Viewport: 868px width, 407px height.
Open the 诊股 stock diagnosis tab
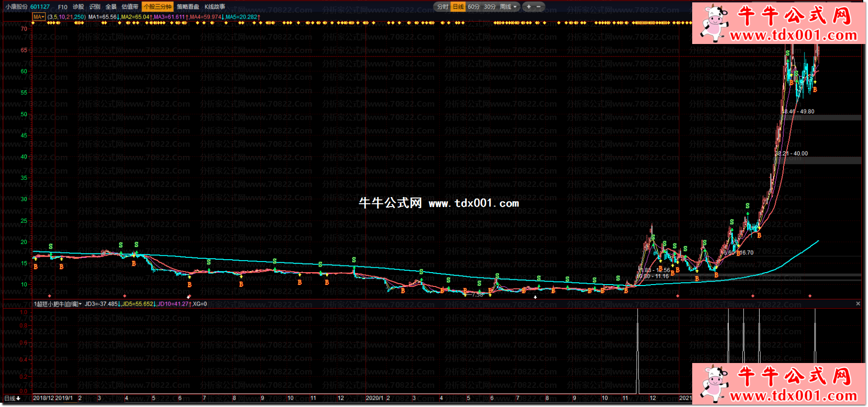click(x=78, y=7)
